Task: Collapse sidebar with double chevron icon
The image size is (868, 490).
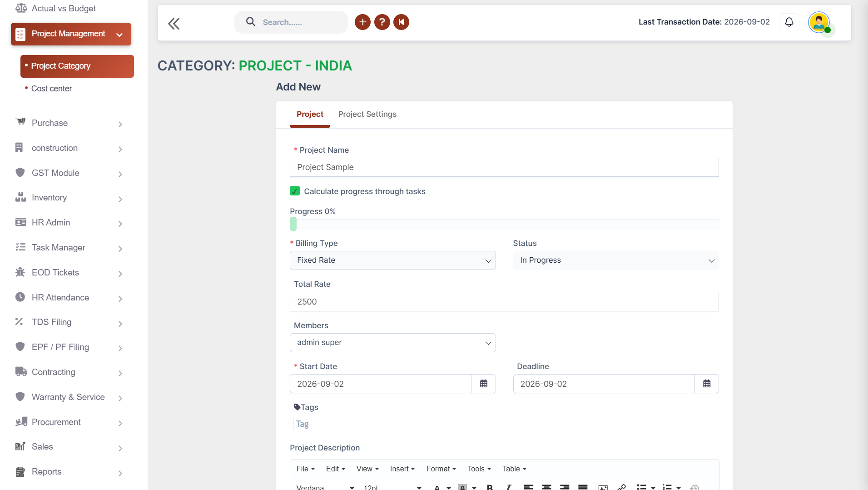Action: click(x=174, y=23)
